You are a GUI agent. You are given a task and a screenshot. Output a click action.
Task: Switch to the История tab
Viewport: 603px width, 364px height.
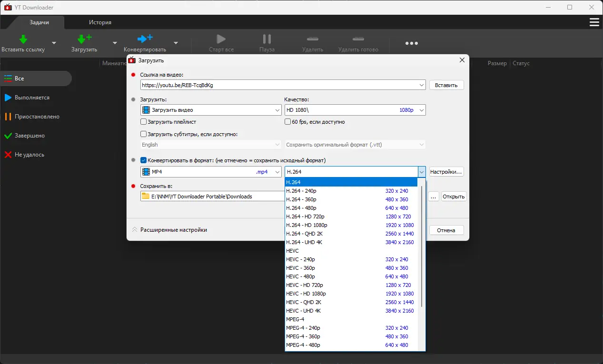coord(100,22)
